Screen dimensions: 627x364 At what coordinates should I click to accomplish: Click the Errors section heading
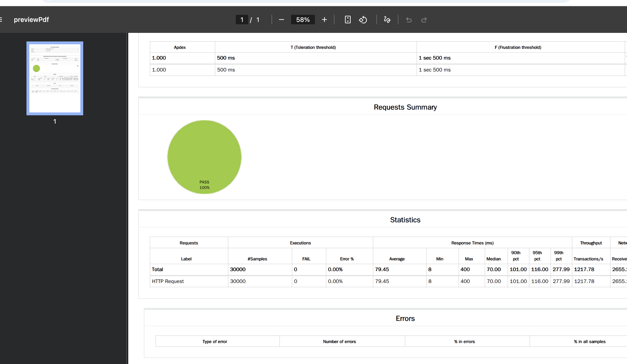point(405,318)
